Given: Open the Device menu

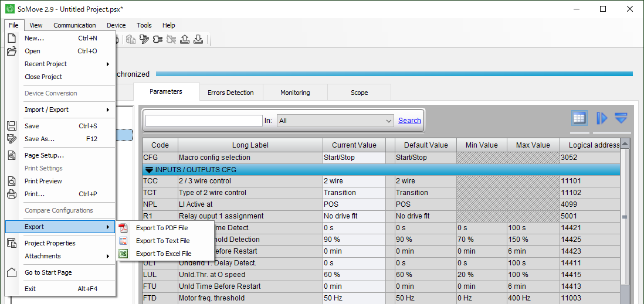Looking at the screenshot, I should pyautogui.click(x=116, y=25).
